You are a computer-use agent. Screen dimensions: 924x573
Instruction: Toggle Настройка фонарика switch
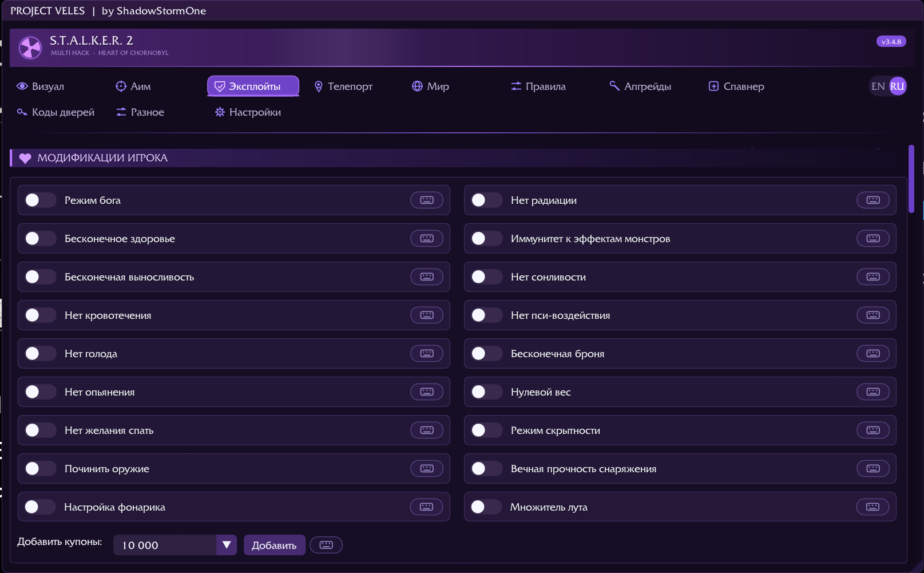tap(39, 507)
